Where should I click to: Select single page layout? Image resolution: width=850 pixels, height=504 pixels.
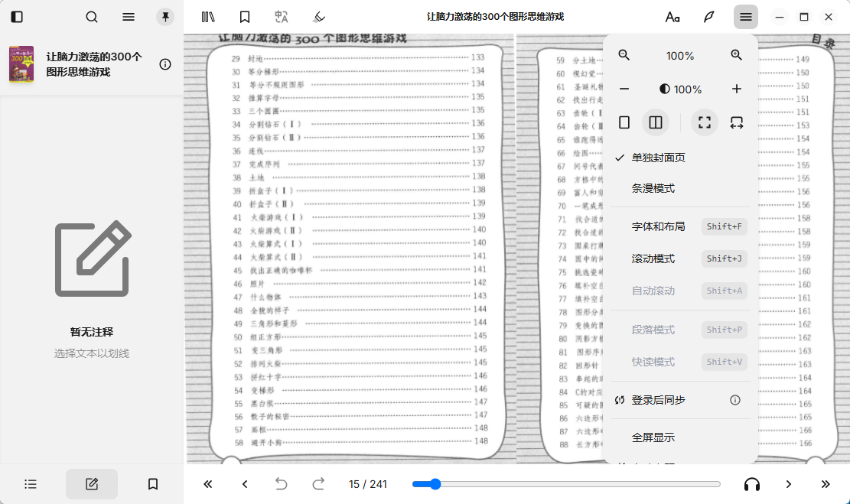(624, 122)
